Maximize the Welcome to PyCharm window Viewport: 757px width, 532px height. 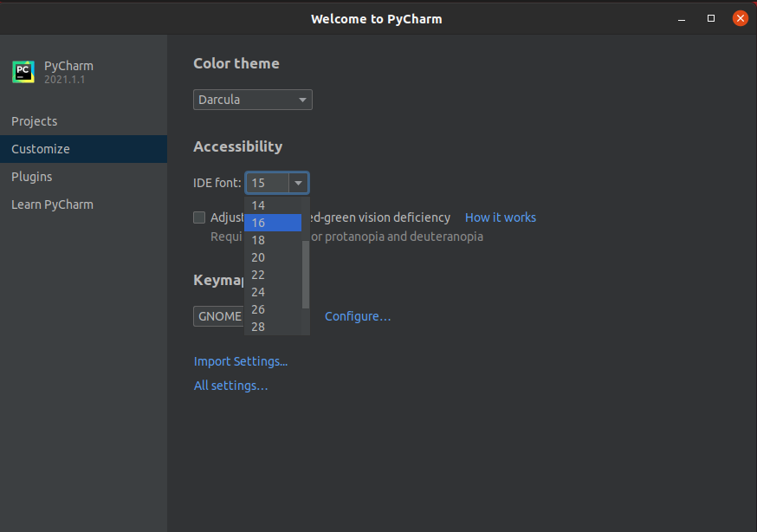pos(710,18)
